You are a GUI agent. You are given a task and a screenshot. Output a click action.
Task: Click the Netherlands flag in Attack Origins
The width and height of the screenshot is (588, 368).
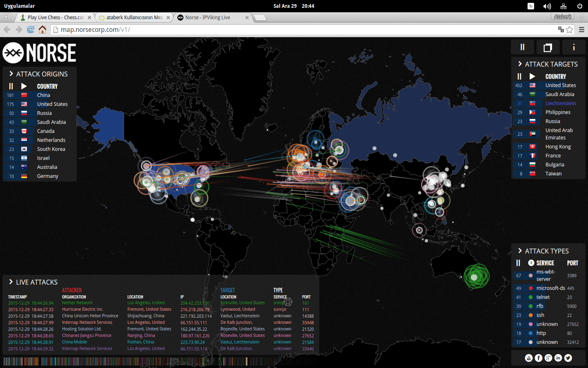(x=24, y=140)
